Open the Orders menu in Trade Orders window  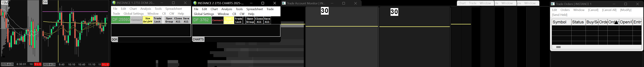pos(565,10)
